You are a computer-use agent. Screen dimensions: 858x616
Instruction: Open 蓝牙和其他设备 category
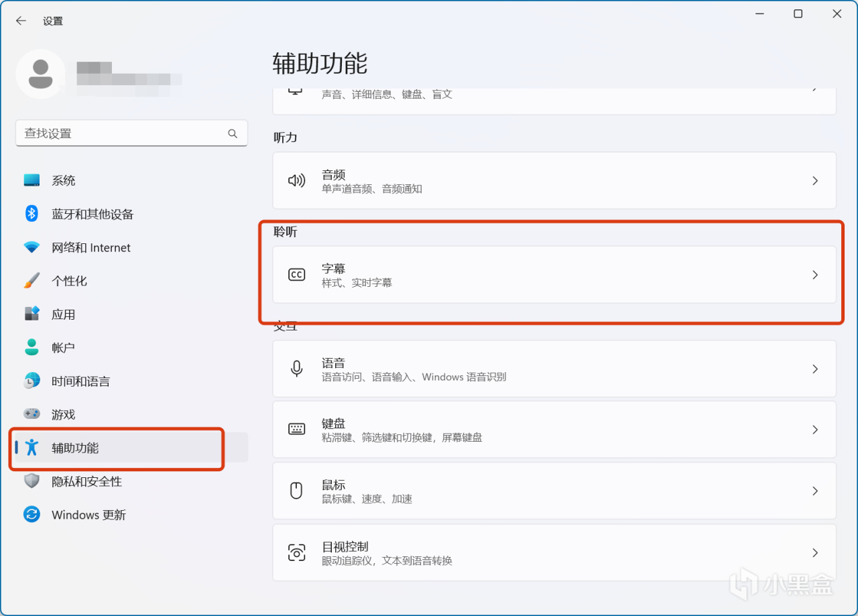(131, 214)
